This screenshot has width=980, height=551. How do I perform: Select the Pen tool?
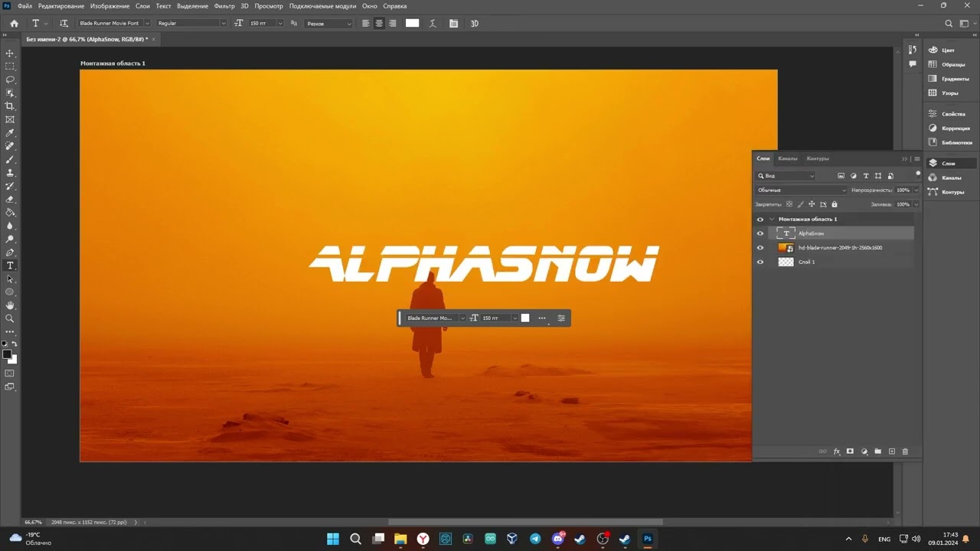coord(10,253)
